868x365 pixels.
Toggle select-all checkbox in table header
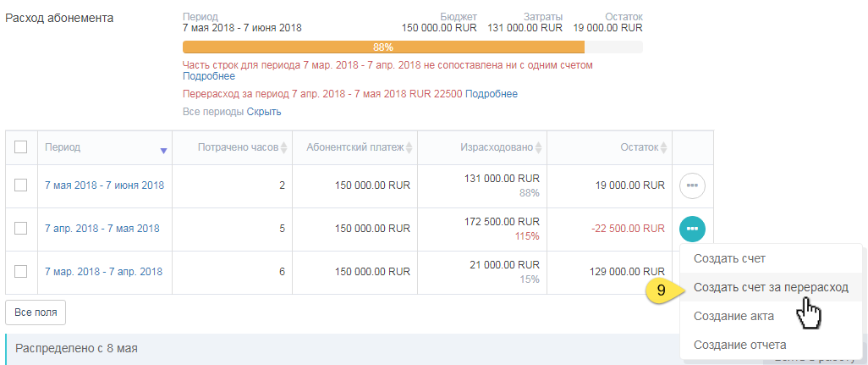[x=21, y=147]
